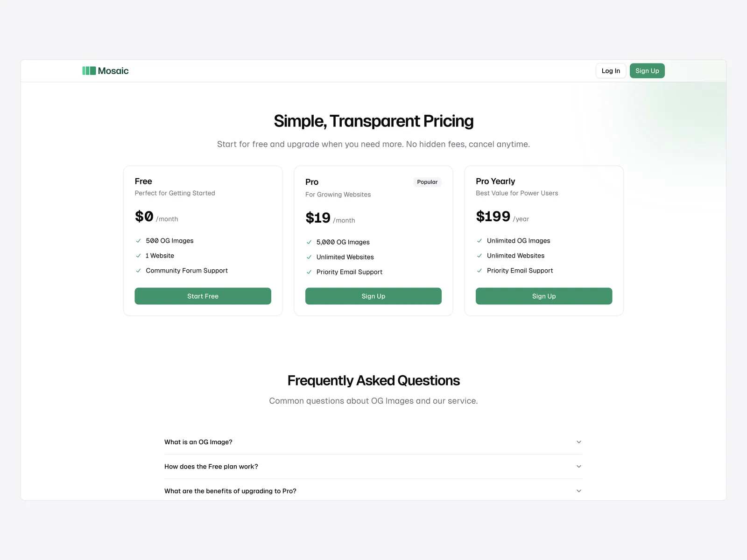Sign up for the Pro Yearly plan
The height and width of the screenshot is (560, 747).
(544, 296)
